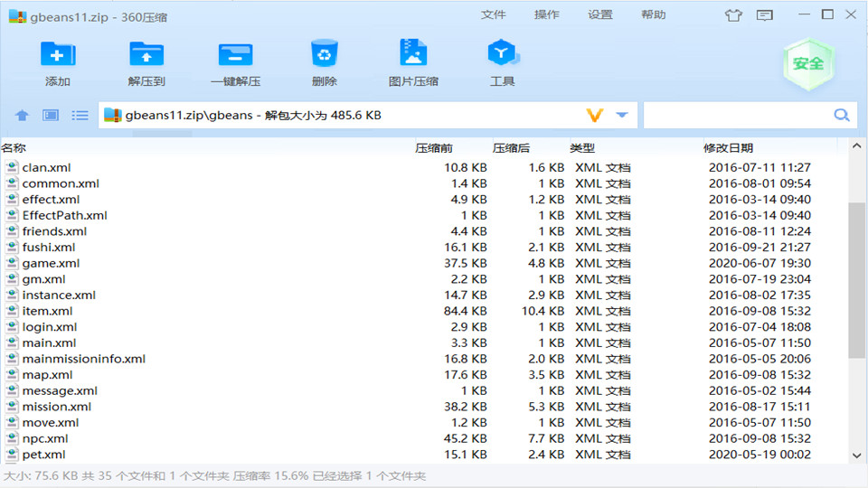Select the EffectPath.xml file

click(65, 215)
